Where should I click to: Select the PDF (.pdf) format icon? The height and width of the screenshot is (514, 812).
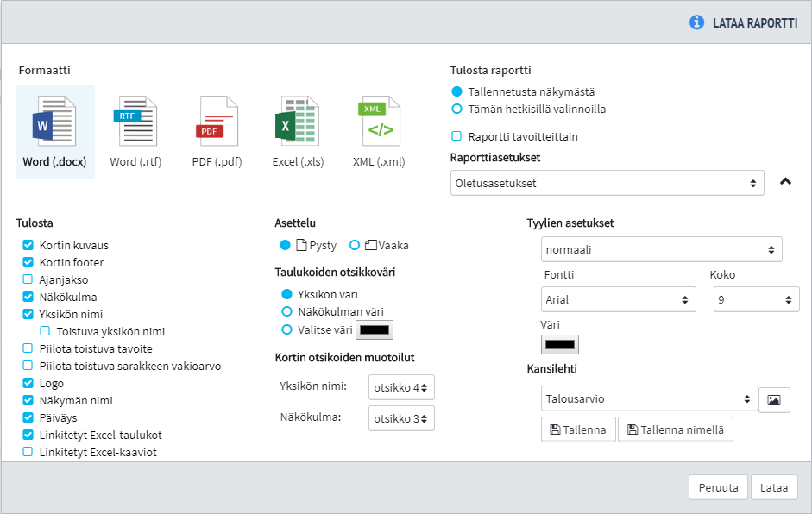pyautogui.click(x=216, y=122)
